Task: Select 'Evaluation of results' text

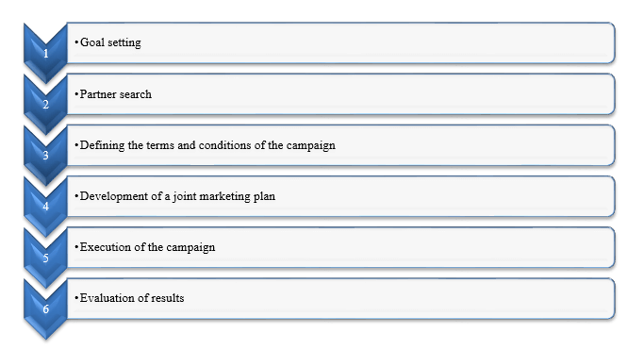Action: click(132, 298)
